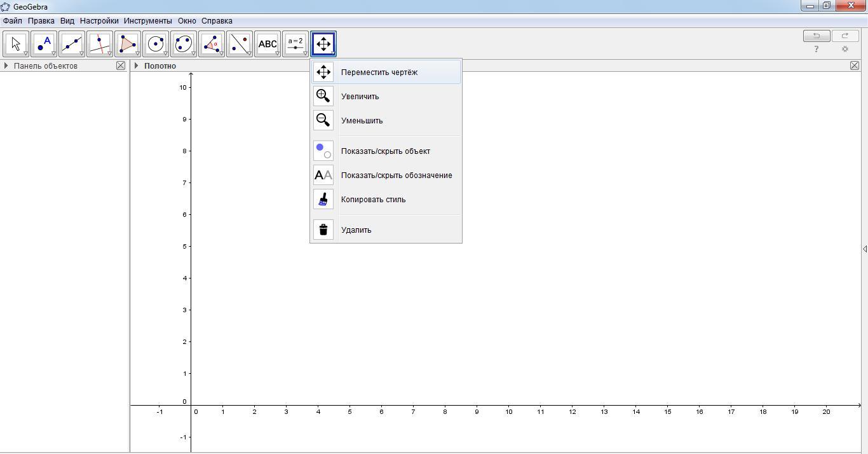Screen dimensions: 868x454
Task: Select the Ellipse tool
Action: 184,44
